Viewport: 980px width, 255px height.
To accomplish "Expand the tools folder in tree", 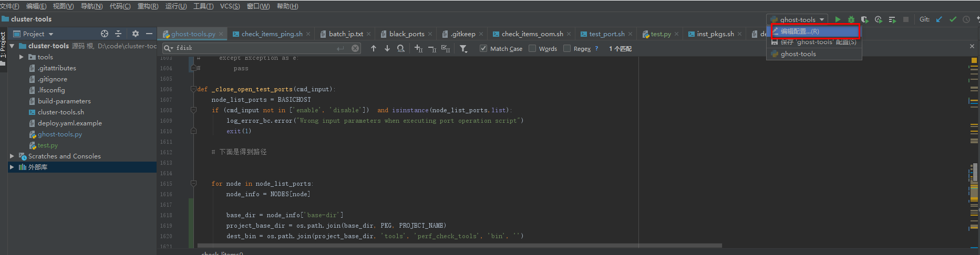I will tap(22, 57).
